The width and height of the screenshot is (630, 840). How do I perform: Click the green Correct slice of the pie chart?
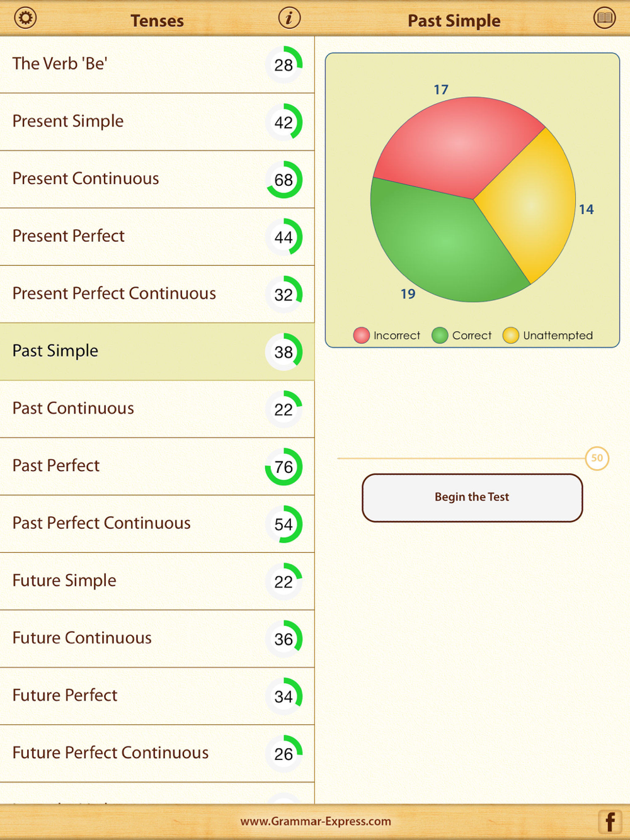point(441,246)
